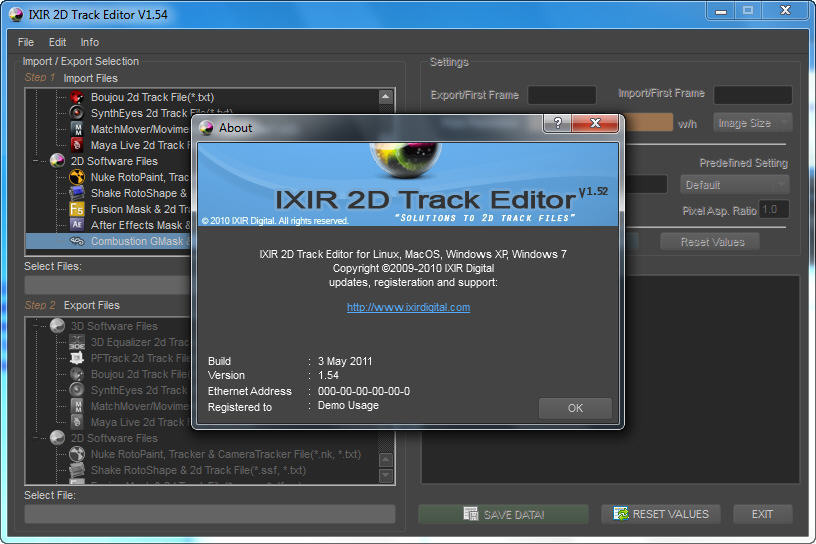Select the PFTrack 2d Track File export row
Viewport: 816px width, 544px height.
pyautogui.click(x=140, y=359)
